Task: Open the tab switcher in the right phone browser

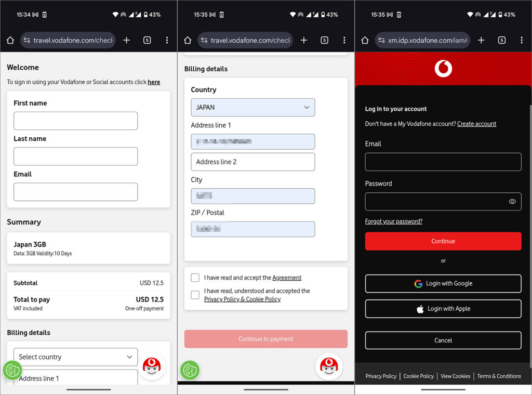Action: point(502,41)
